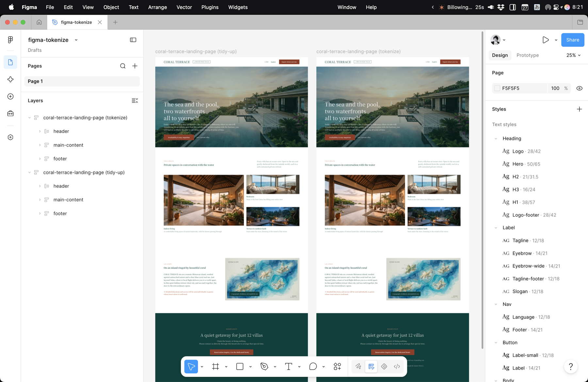The width and height of the screenshot is (588, 382).
Task: Open the Figma main menu logo icon
Action: point(10,40)
